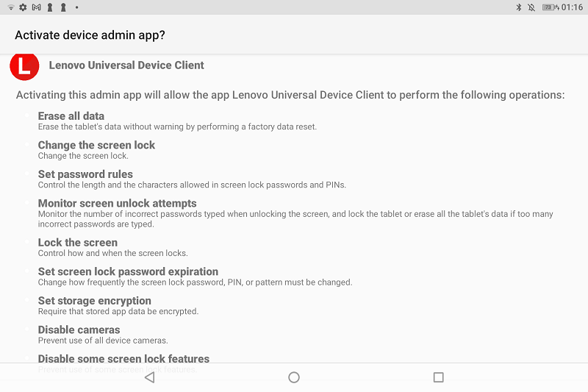Tap the Gmail notification icon
The image size is (588, 392).
click(36, 7)
